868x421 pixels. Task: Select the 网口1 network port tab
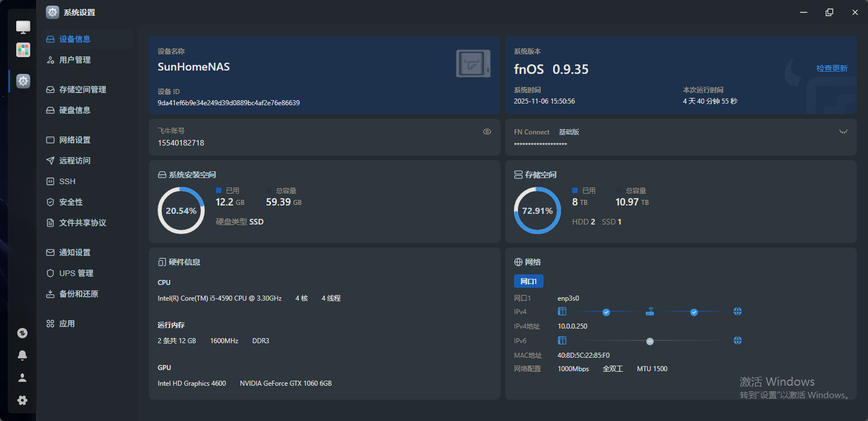529,281
